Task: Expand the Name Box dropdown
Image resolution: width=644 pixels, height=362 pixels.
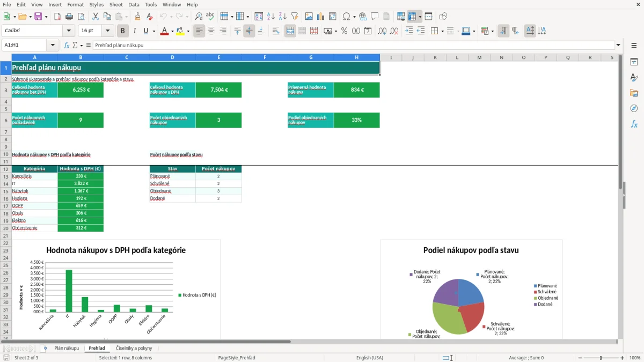Action: tap(53, 45)
